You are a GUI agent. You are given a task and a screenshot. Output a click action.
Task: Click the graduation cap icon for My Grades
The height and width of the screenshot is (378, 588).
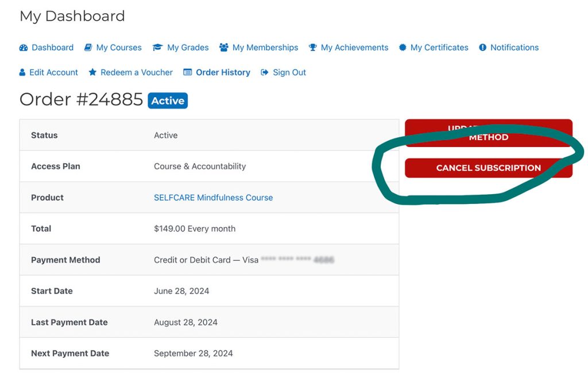click(x=157, y=48)
